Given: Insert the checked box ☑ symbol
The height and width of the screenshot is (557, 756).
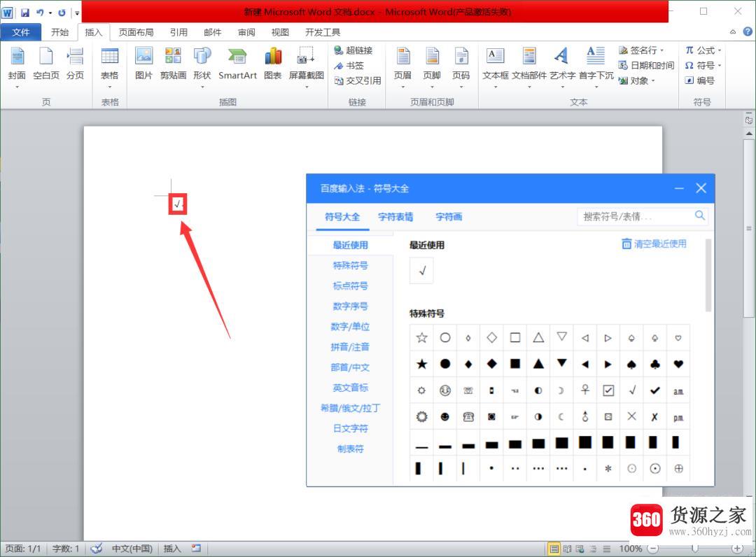Looking at the screenshot, I should pos(608,390).
